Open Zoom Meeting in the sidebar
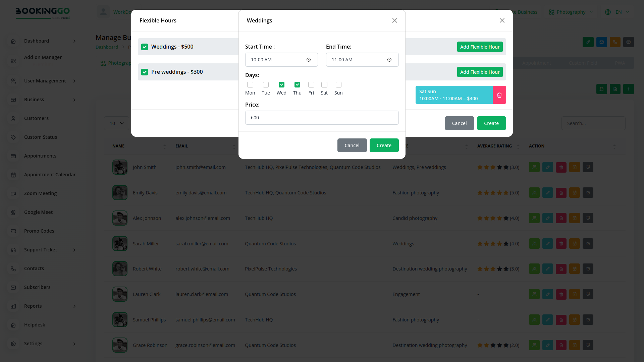This screenshot has height=362, width=644. [40, 193]
